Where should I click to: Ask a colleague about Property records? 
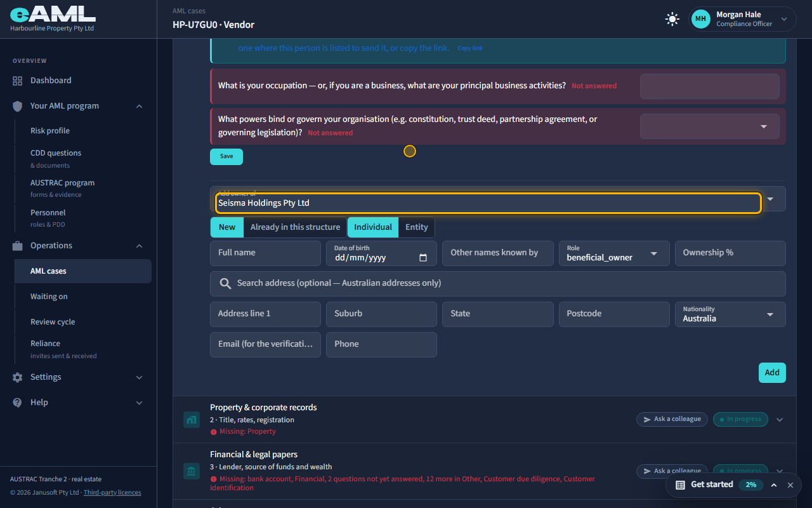(x=672, y=419)
